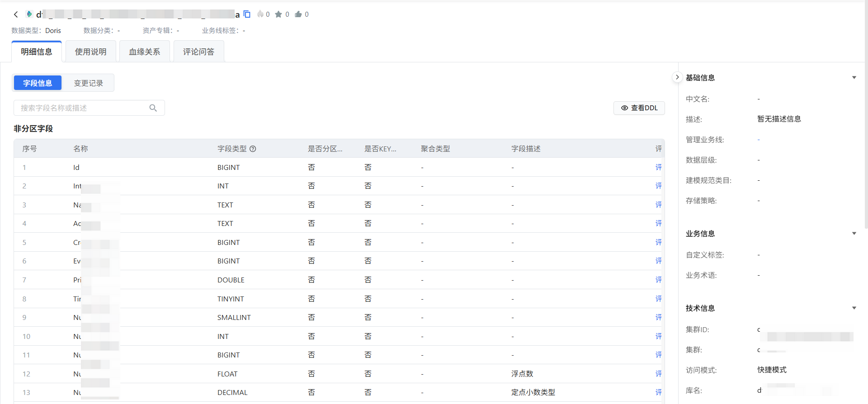Click the 查看DDL button
The height and width of the screenshot is (404, 868).
tap(639, 108)
